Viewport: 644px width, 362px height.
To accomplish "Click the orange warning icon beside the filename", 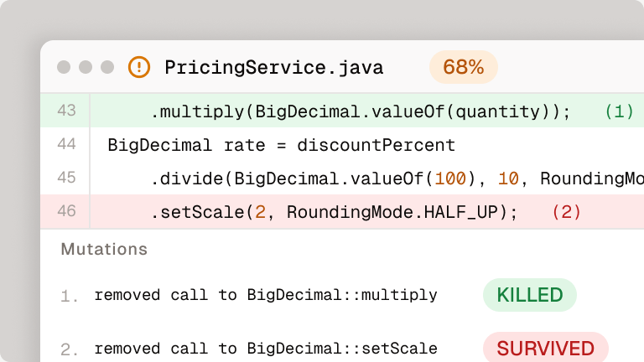I will 139,67.
